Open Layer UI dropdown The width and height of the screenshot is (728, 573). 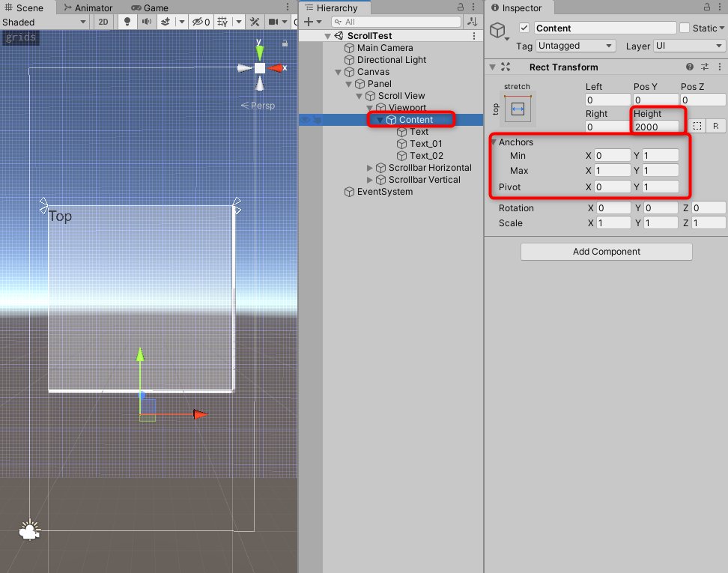coord(689,46)
